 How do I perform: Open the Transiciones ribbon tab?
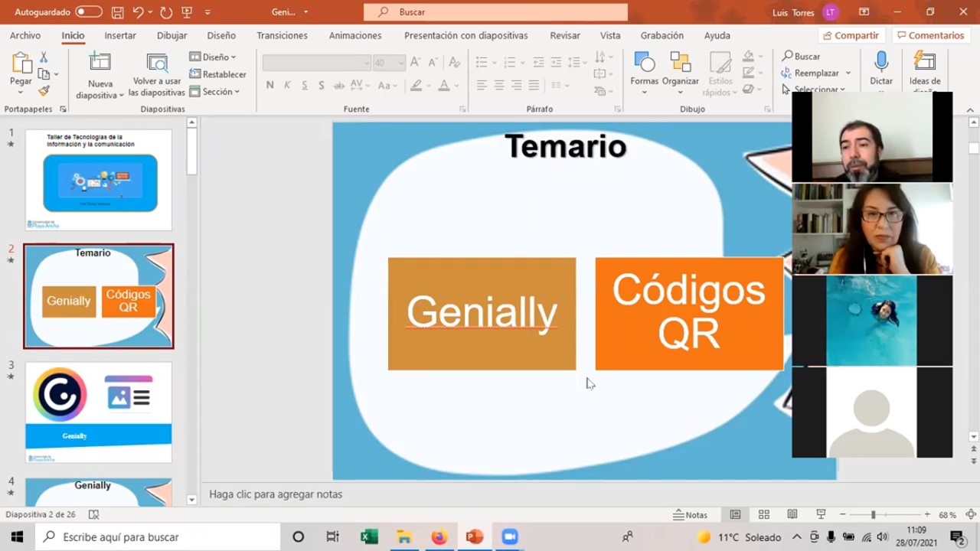[x=282, y=35]
